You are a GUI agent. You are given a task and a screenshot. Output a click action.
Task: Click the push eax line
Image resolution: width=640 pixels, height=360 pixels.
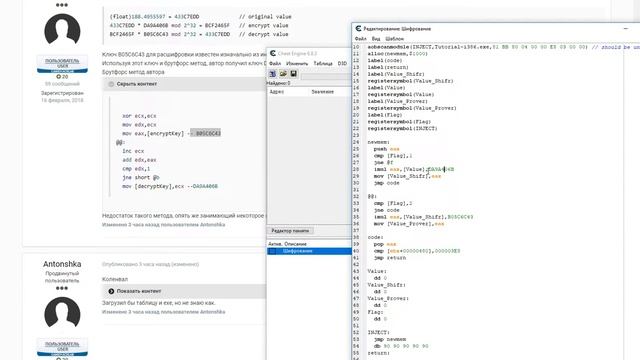387,149
